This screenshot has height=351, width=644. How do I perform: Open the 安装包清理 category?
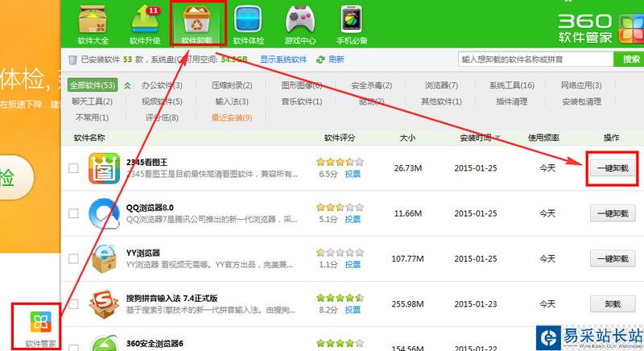point(581,101)
